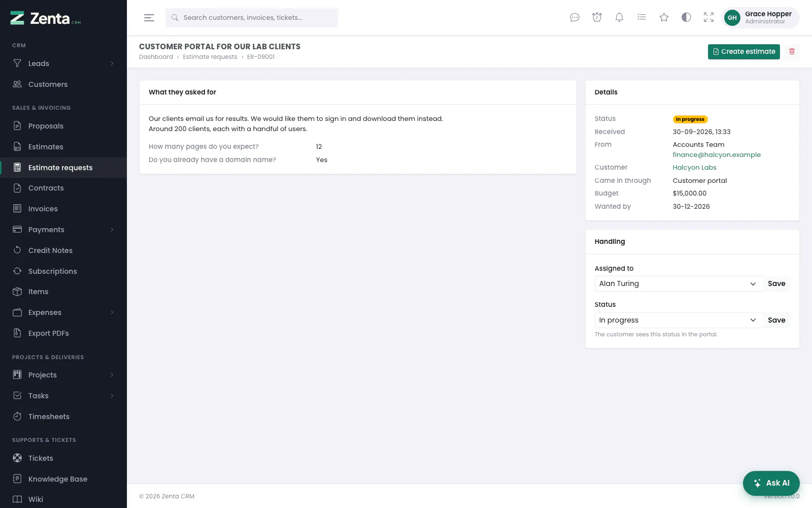Toggle dark mode contrast icon

pos(686,18)
